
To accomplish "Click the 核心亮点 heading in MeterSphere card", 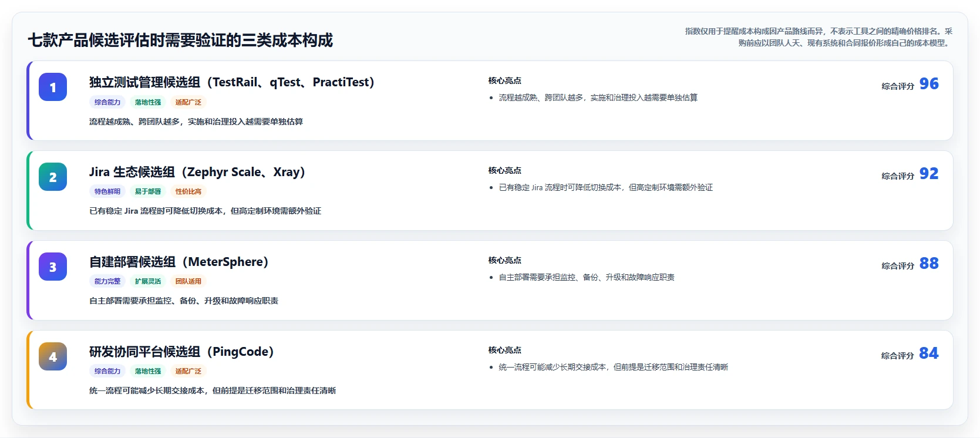I will pos(505,260).
